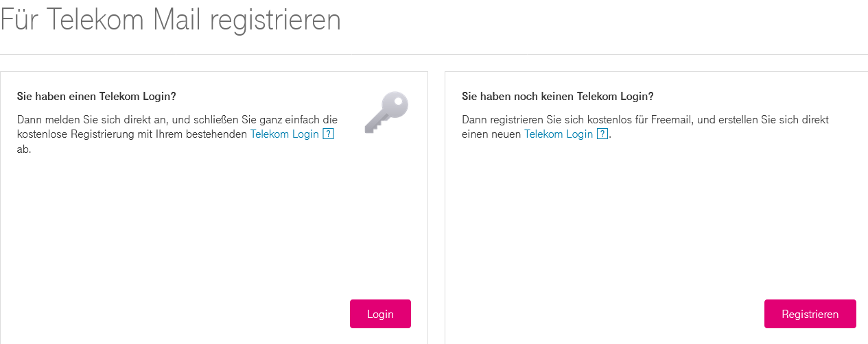Click the pink Login button
This screenshot has height=344, width=868.
(380, 314)
